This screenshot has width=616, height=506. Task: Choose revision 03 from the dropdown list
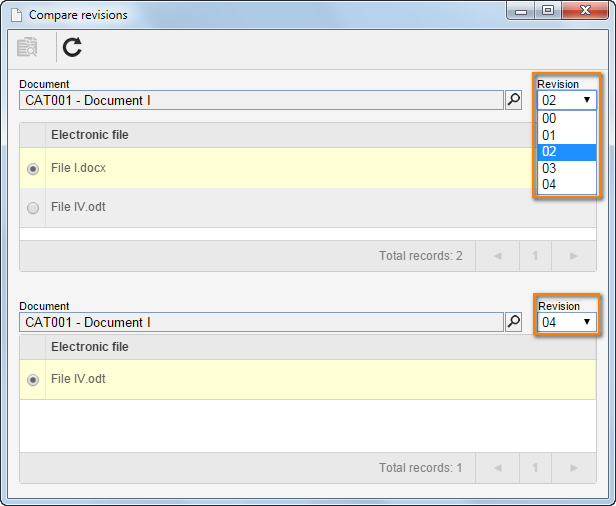pos(567,169)
